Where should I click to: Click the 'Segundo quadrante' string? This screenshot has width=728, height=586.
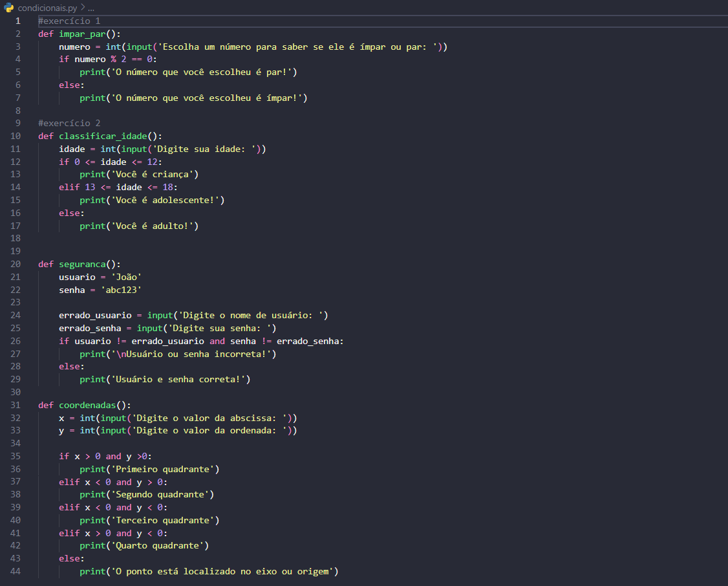(160, 495)
